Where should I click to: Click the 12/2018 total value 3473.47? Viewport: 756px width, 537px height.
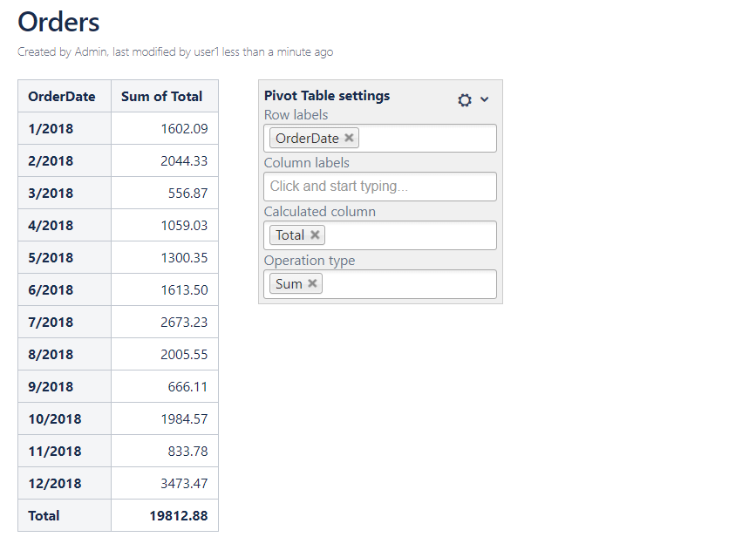184,483
